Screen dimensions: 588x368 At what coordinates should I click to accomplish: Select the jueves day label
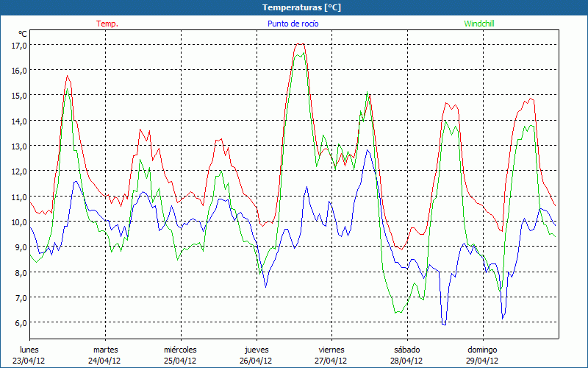(256, 350)
